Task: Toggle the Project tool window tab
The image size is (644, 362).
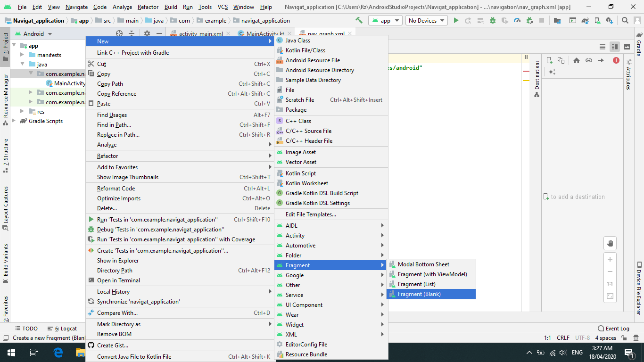Action: (5, 47)
